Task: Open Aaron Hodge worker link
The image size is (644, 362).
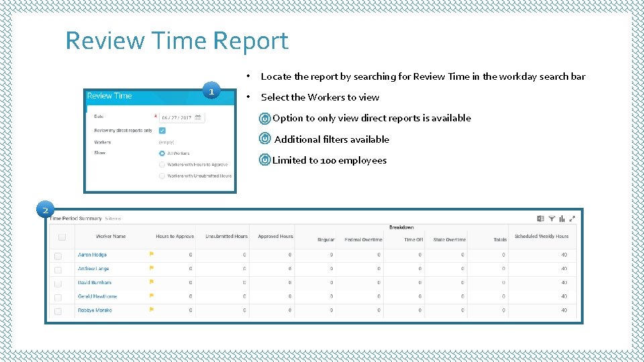Action: pos(93,255)
